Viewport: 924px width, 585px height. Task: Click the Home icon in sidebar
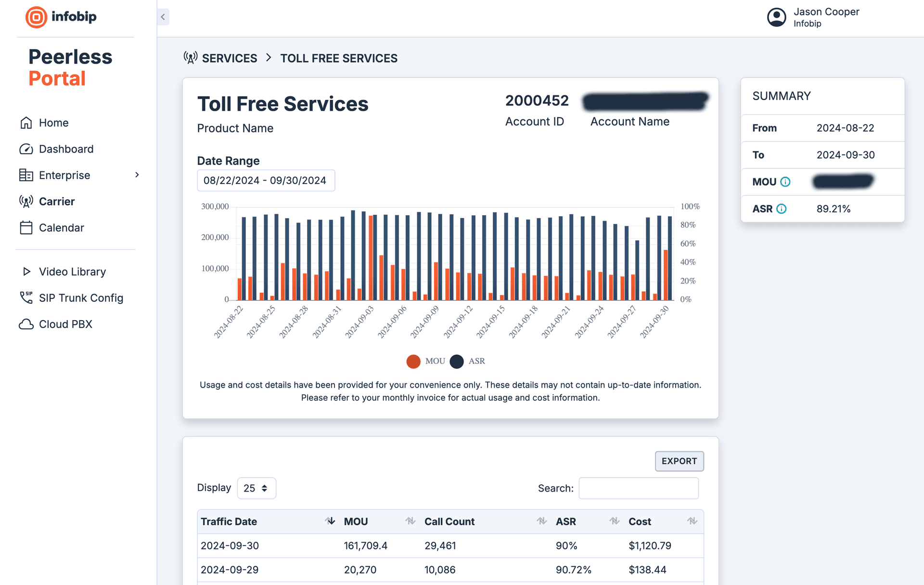[x=26, y=123]
